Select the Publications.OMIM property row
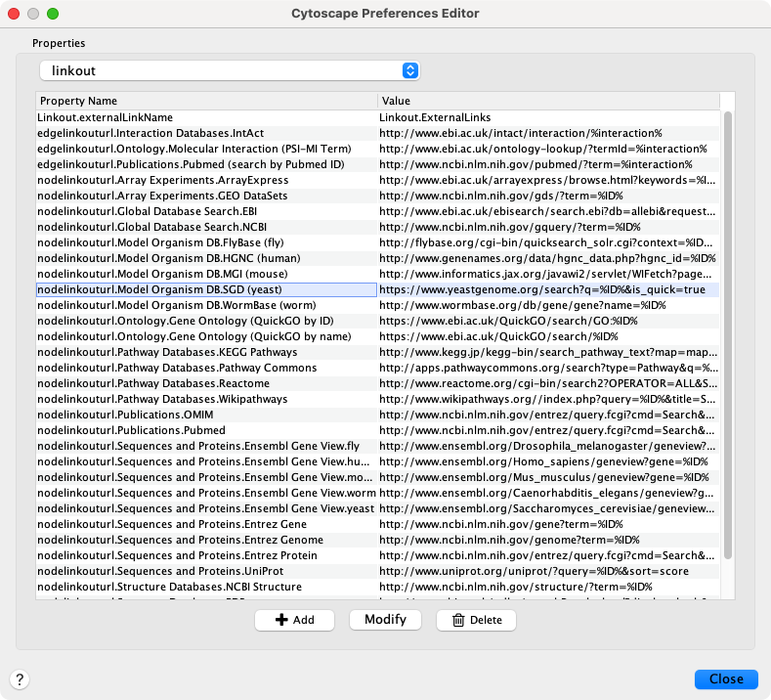771x700 pixels. pyautogui.click(x=205, y=415)
